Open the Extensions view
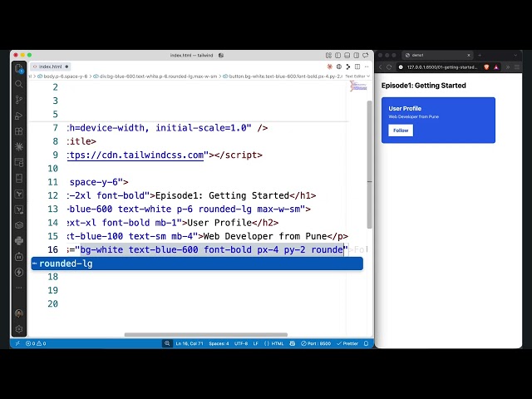This screenshot has height=399, width=532. (19, 131)
